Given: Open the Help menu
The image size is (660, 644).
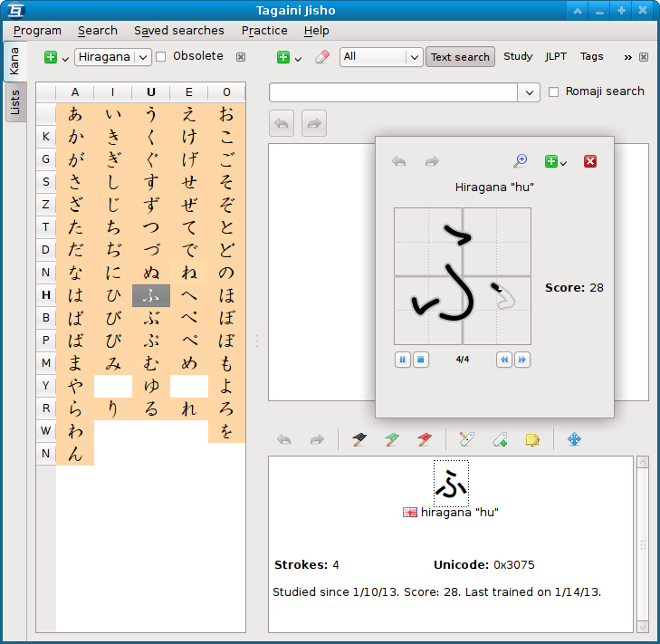Looking at the screenshot, I should pyautogui.click(x=317, y=31).
